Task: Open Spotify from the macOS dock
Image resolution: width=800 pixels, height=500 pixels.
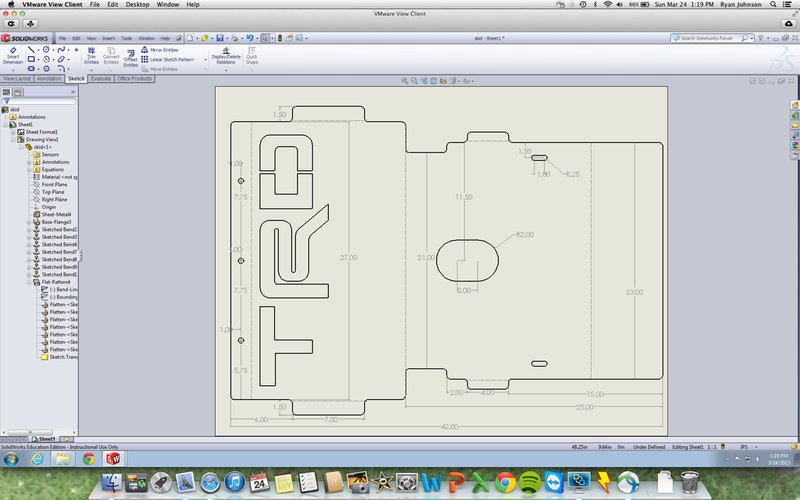Action: tap(530, 482)
